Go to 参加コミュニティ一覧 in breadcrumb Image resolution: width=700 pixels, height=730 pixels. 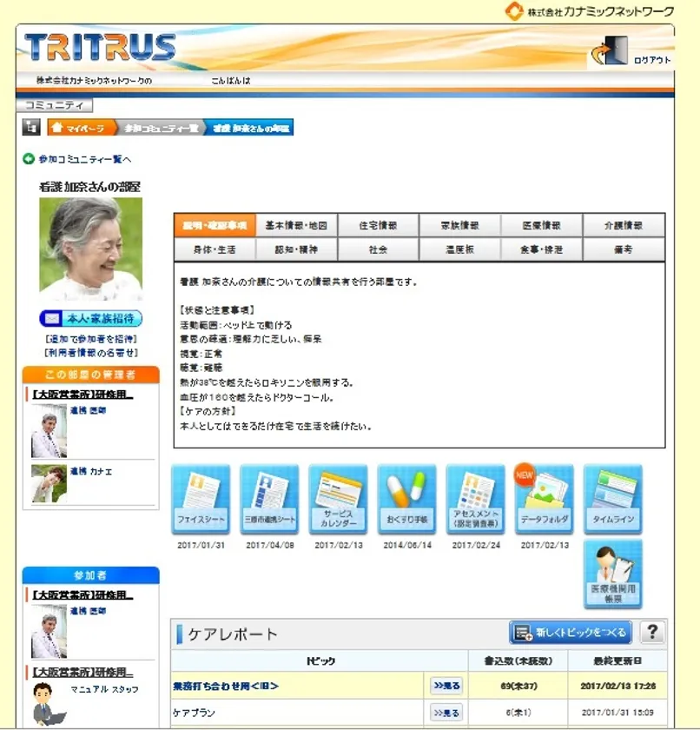point(161,128)
